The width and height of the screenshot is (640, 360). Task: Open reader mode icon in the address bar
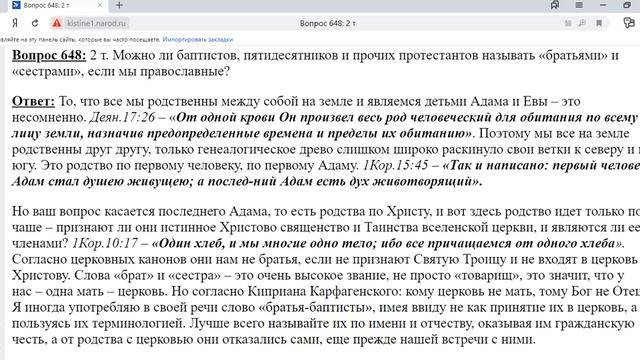[x=568, y=23]
